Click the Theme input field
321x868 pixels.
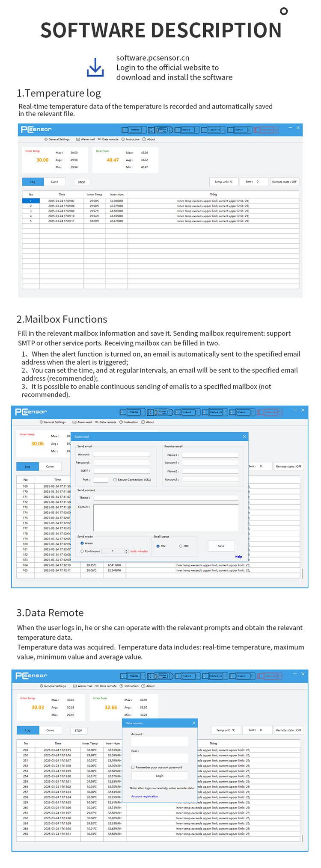click(x=166, y=498)
